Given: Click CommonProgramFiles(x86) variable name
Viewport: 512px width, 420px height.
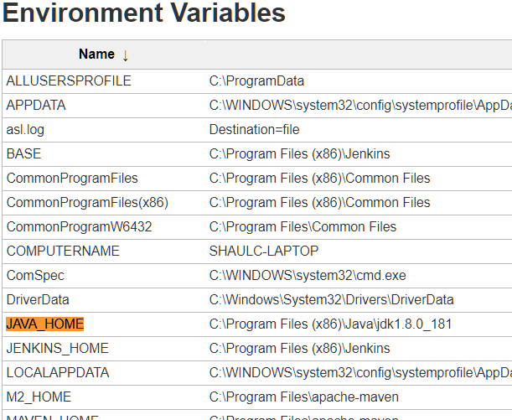Looking at the screenshot, I should point(87,203).
